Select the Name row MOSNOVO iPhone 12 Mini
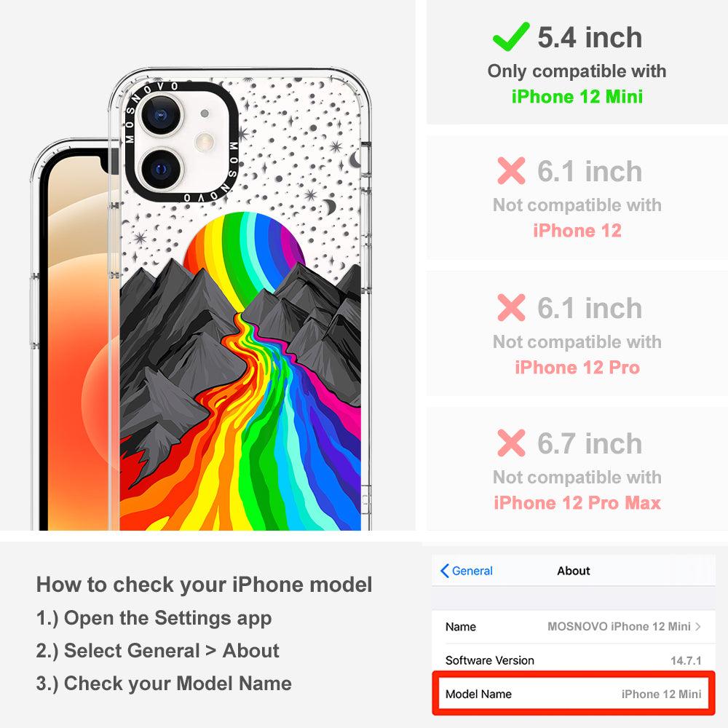The image size is (728, 728). (x=574, y=626)
